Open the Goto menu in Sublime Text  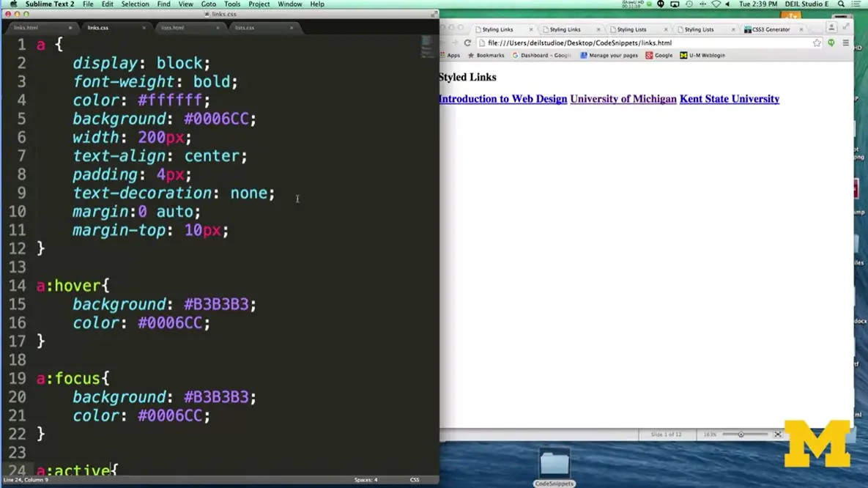(x=209, y=4)
